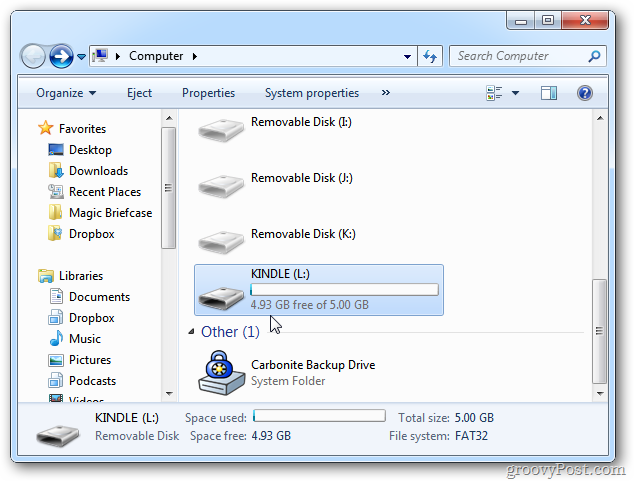Open Desktop in Favorites

[90, 150]
